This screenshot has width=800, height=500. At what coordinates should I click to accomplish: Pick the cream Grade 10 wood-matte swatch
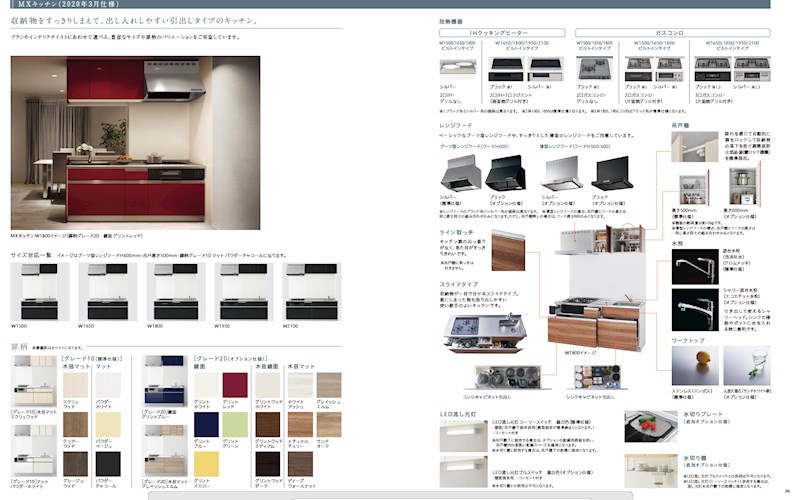76,385
